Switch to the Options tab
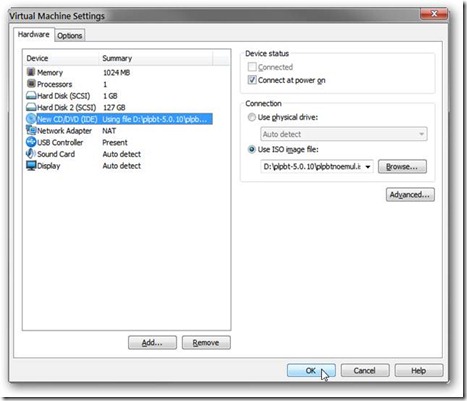 69,35
